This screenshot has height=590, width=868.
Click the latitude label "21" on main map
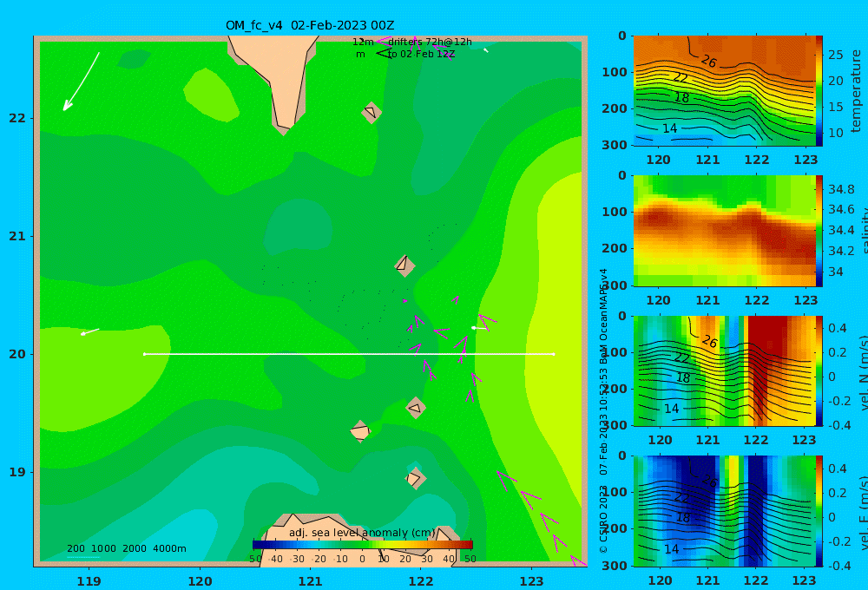pyautogui.click(x=16, y=236)
